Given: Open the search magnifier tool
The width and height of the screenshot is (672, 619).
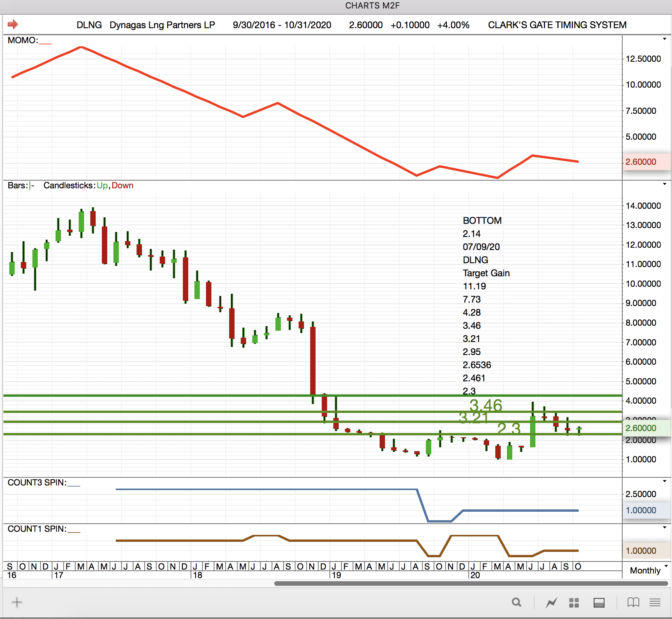Looking at the screenshot, I should click(517, 602).
